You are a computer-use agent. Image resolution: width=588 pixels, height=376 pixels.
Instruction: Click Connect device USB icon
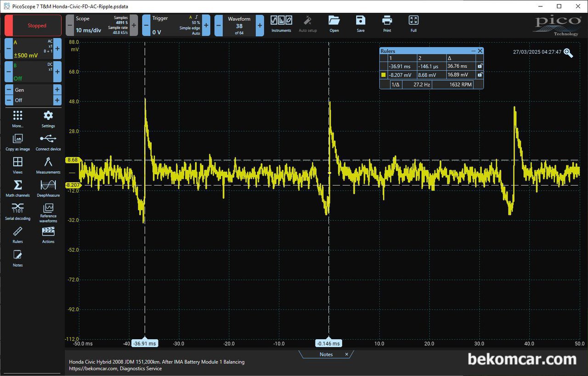[x=48, y=142]
